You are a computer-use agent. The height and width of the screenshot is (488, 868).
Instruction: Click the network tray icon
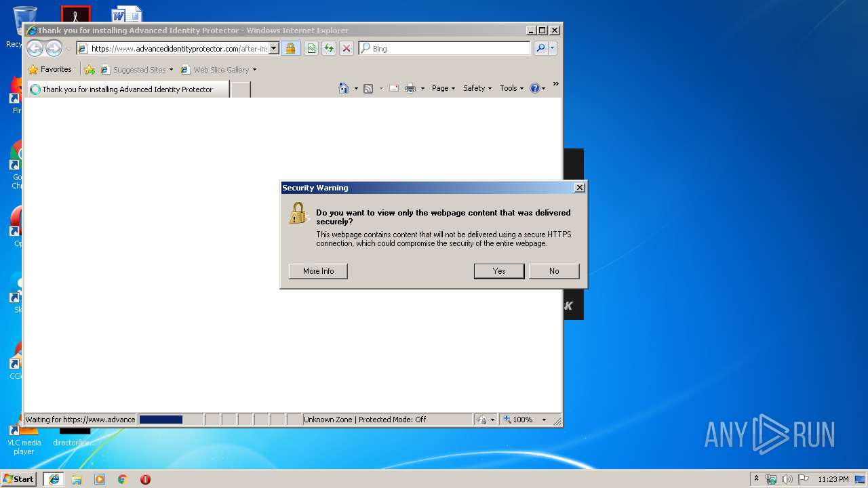click(771, 479)
